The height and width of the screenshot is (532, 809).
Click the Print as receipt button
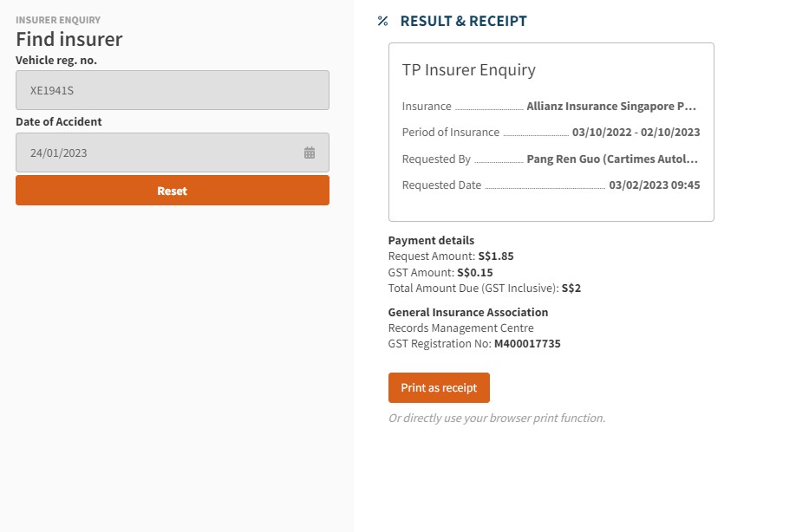(x=439, y=388)
